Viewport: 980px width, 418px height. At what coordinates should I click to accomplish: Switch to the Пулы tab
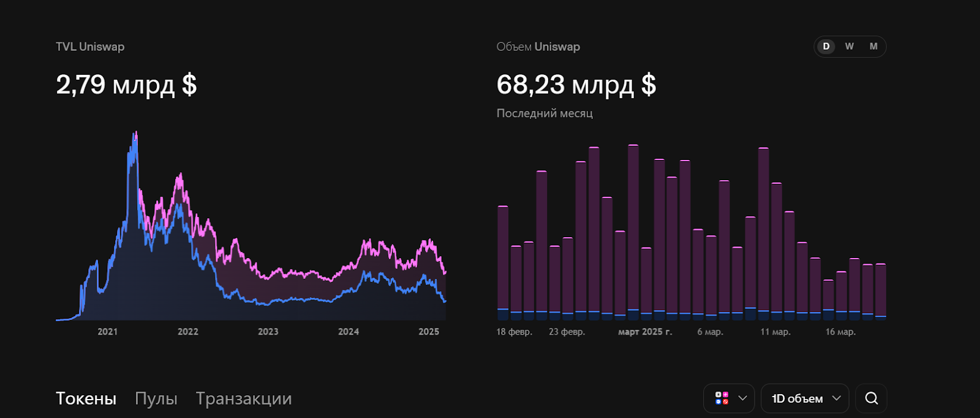[156, 398]
